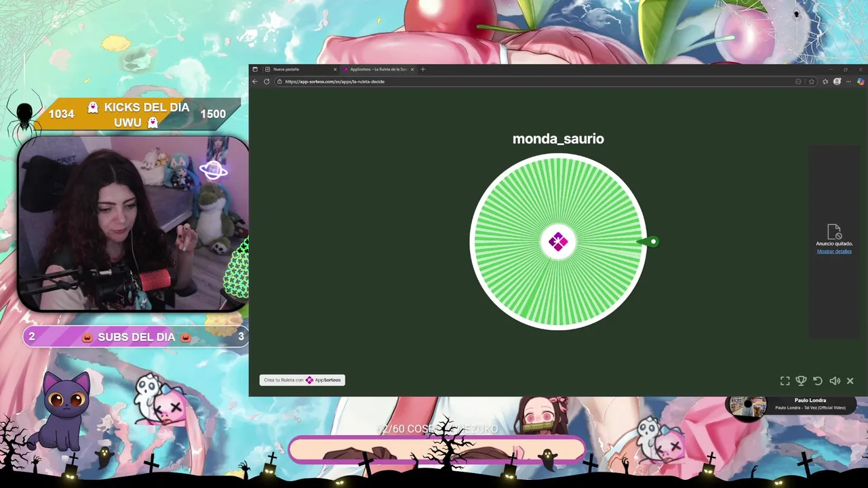This screenshot has width=868, height=488.
Task: Click the Paulo Londra album thumbnail
Action: click(747, 407)
